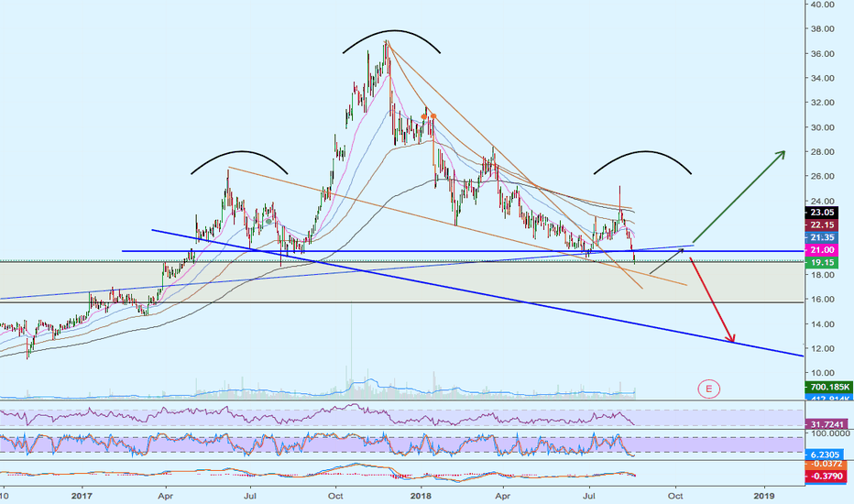This screenshot has width=854, height=504.
Task: Click the green 19.15 price label
Action: tap(822, 262)
